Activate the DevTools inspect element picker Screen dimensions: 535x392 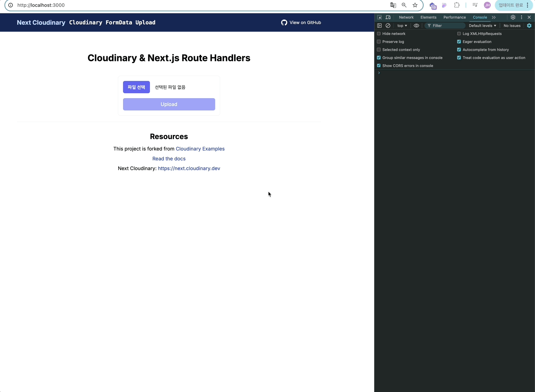tap(379, 17)
